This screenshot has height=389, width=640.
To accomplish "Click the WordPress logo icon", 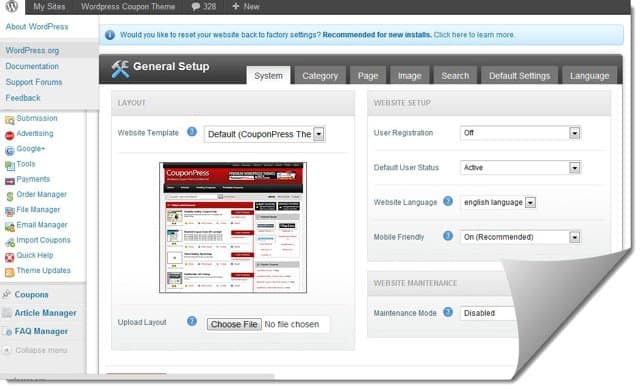I will (x=12, y=6).
